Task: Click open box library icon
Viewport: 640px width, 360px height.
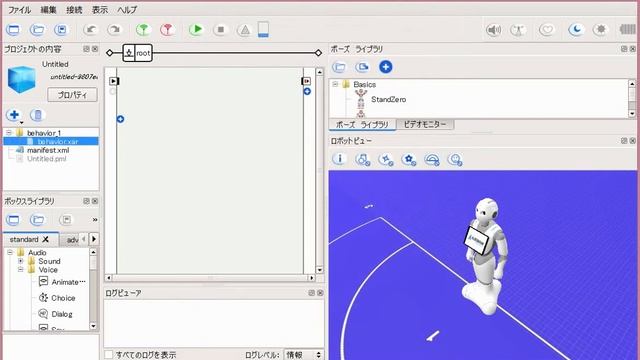Action: pos(37,220)
